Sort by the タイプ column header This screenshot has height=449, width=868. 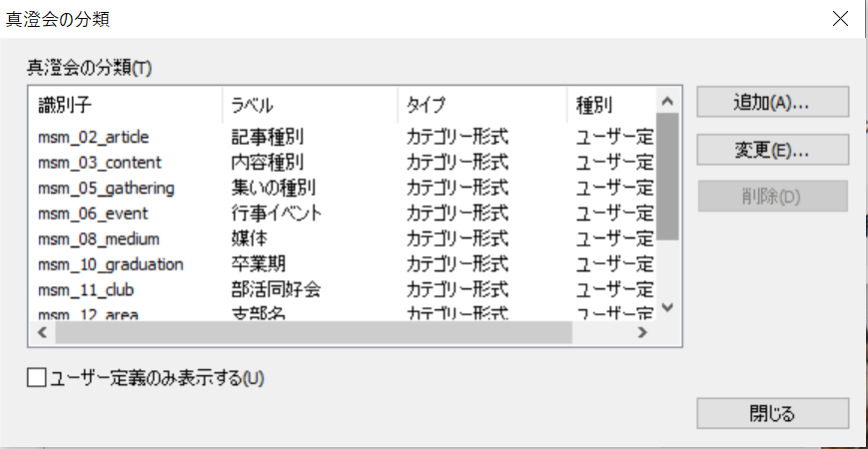482,105
